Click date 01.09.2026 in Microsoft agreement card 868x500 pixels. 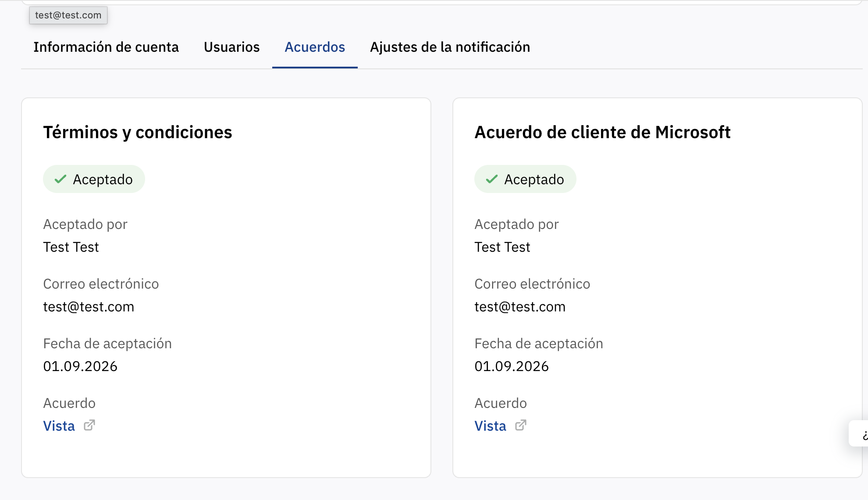click(512, 366)
